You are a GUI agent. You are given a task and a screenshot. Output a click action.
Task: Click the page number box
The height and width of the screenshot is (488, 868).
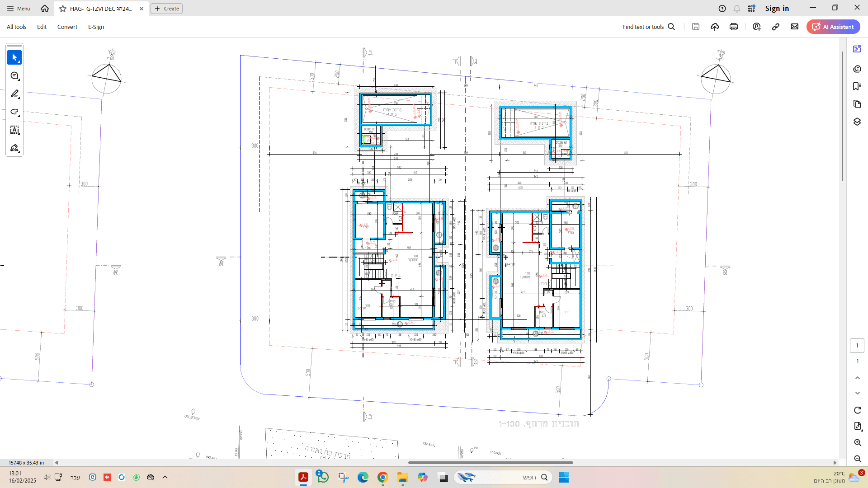pos(857,346)
